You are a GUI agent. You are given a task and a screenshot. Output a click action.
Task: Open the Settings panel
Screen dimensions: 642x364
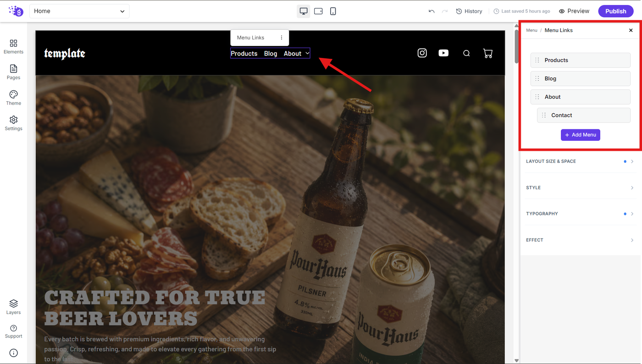13,123
